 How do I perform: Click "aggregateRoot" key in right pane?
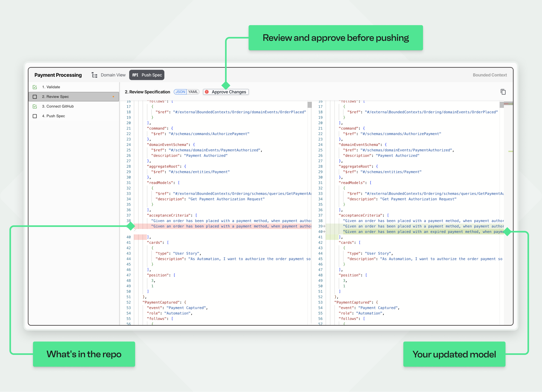click(355, 166)
